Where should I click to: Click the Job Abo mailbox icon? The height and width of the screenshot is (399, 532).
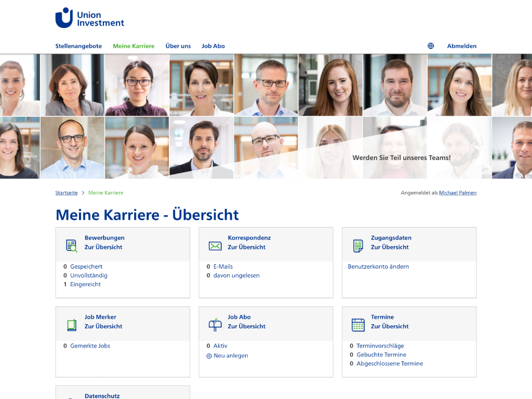(x=215, y=325)
